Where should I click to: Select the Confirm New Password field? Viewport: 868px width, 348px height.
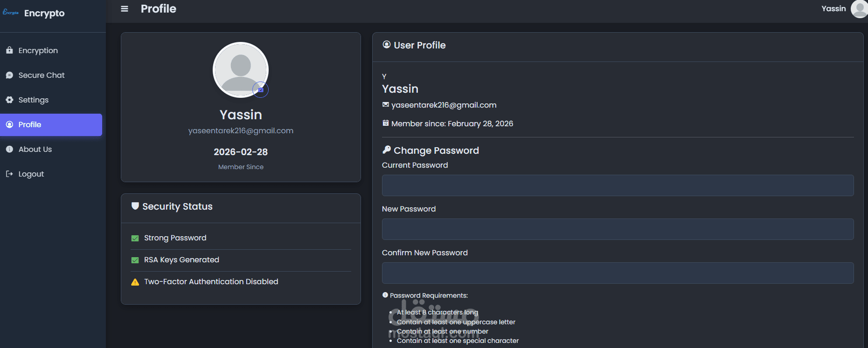point(618,273)
